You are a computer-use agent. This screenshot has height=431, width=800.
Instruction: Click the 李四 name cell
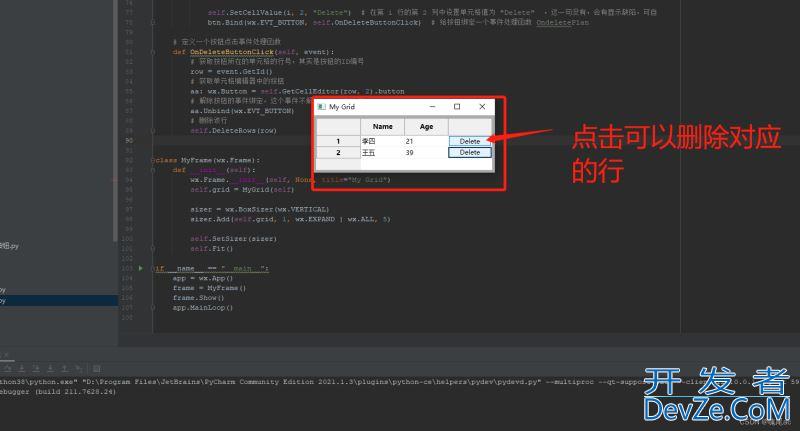(x=382, y=141)
